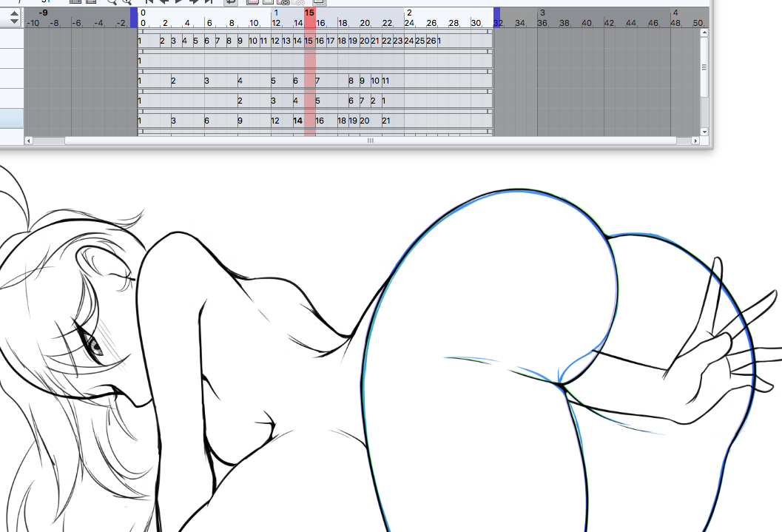Screen dimensions: 782x532
Task: Select cel 13 in the top track
Action: tap(286, 41)
